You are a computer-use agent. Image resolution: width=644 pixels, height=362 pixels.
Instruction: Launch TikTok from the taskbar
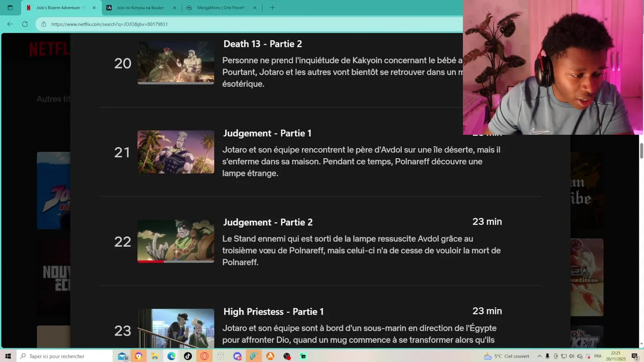coord(188,356)
